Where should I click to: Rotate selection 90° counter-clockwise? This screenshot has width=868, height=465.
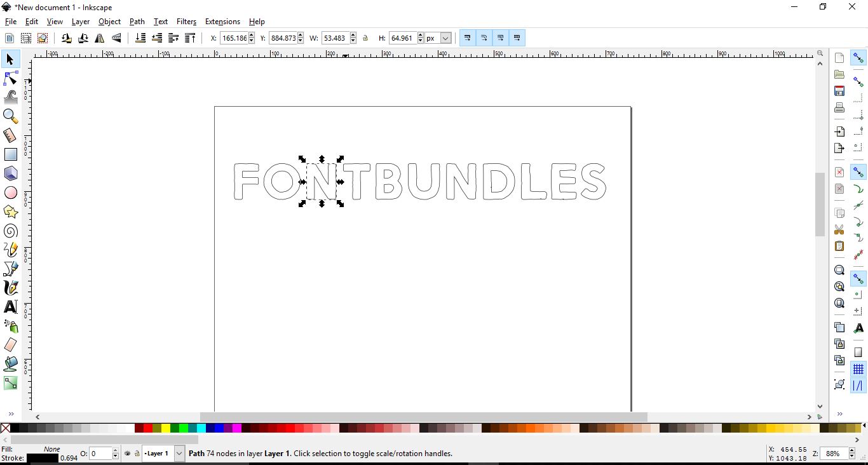point(67,38)
